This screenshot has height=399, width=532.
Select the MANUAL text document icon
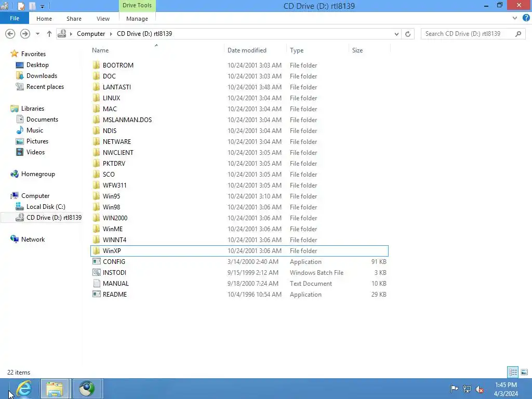coord(96,283)
